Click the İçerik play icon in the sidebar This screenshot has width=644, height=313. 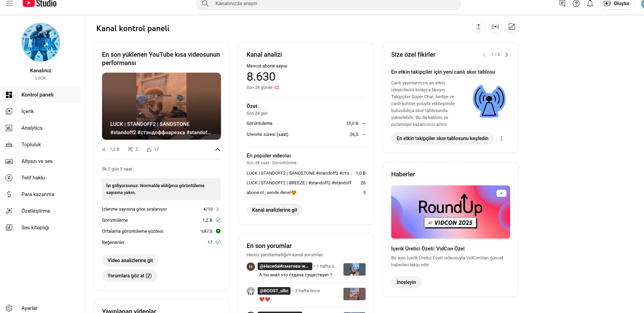pos(9,111)
